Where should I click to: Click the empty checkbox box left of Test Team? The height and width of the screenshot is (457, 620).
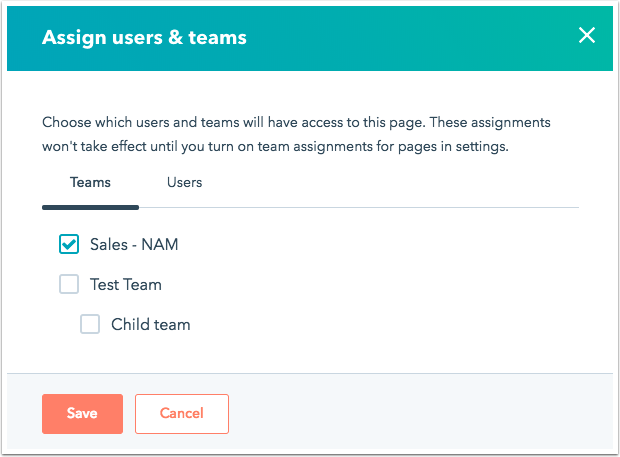69,284
